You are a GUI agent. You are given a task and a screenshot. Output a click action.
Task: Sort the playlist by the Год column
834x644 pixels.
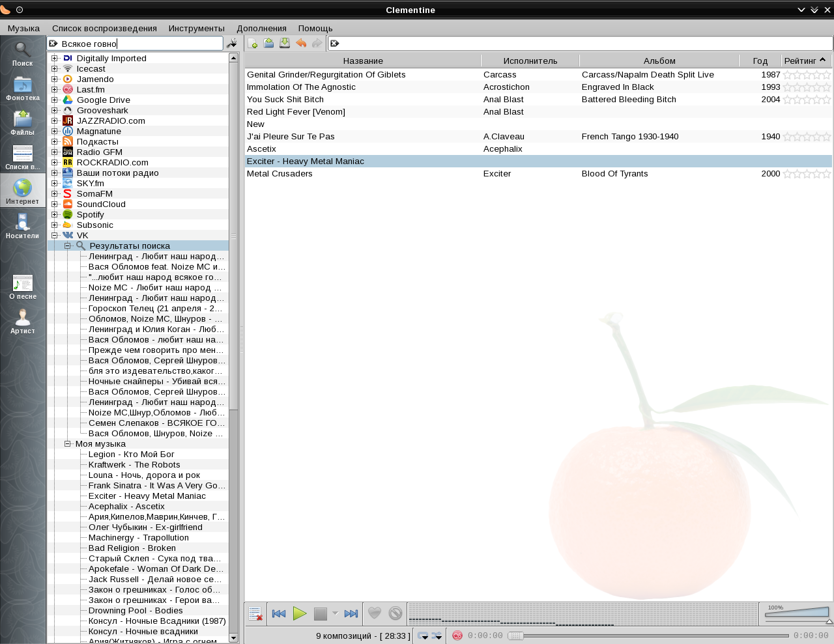[760, 61]
